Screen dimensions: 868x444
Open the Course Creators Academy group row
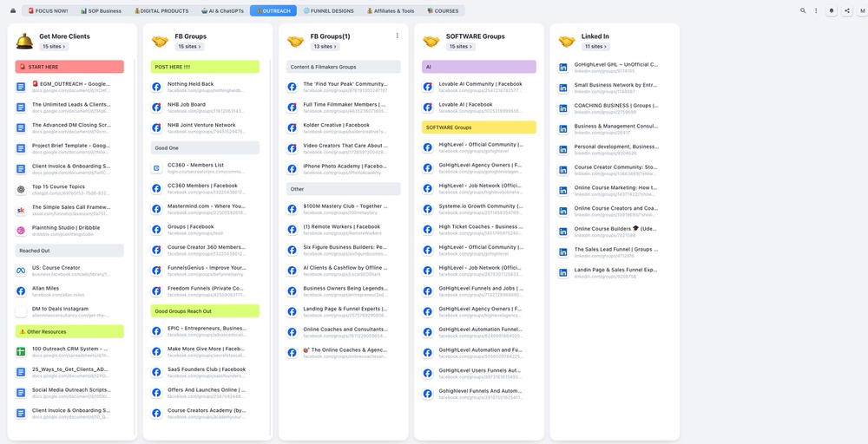click(x=206, y=413)
